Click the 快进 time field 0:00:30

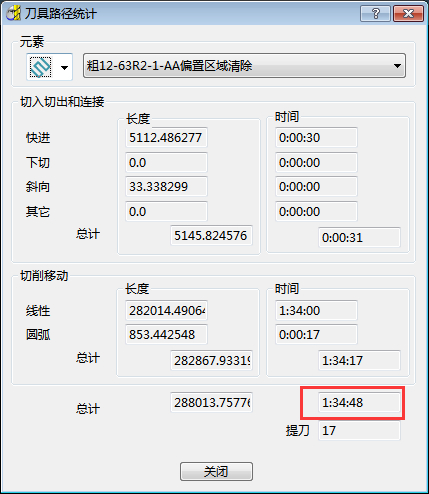pyautogui.click(x=316, y=137)
